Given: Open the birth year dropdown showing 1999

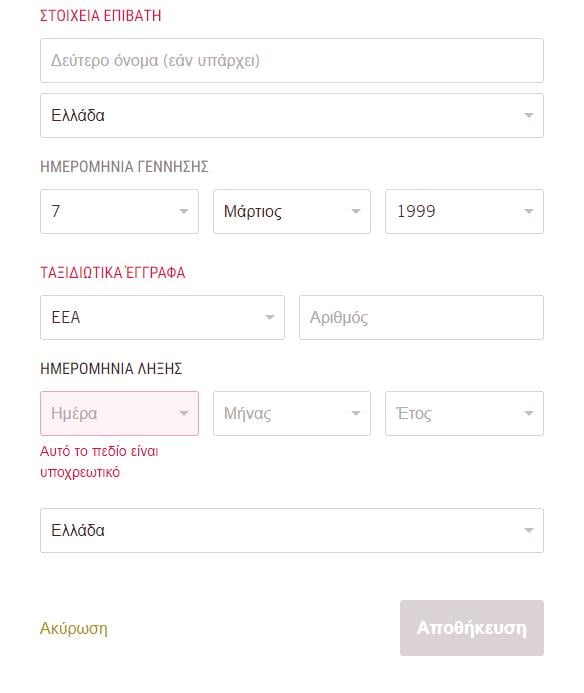Looking at the screenshot, I should pyautogui.click(x=464, y=211).
